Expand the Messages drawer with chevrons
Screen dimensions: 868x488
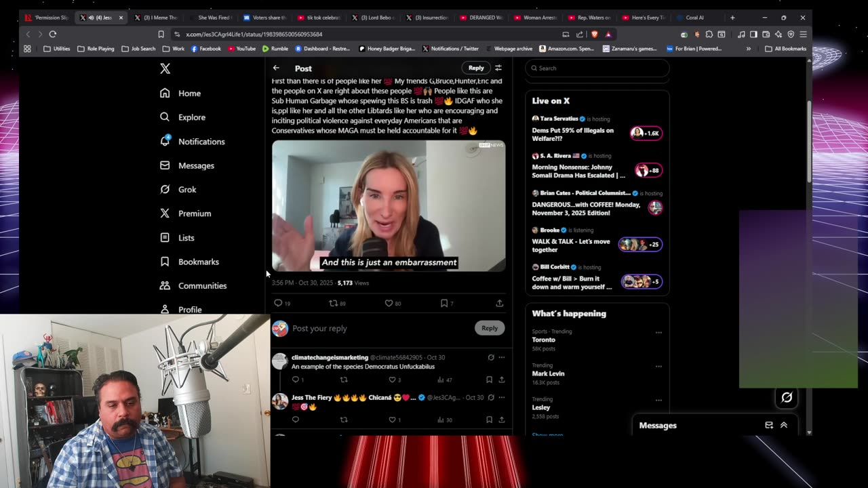pos(784,425)
